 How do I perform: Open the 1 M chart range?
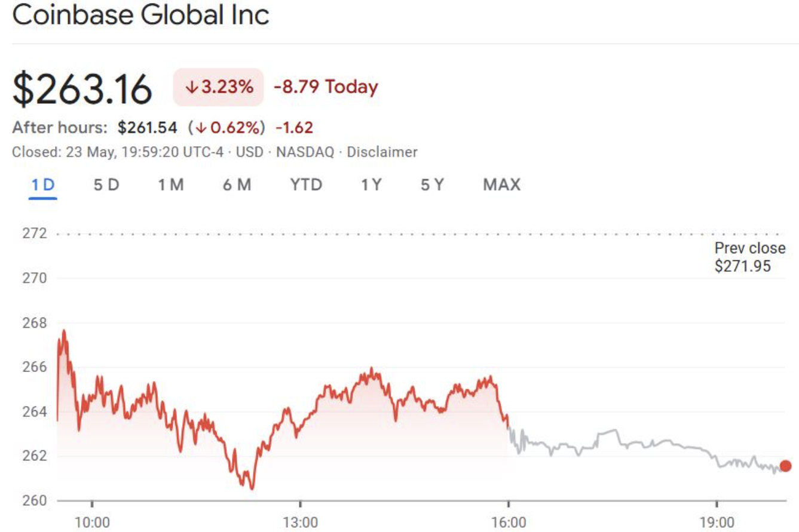(x=170, y=185)
